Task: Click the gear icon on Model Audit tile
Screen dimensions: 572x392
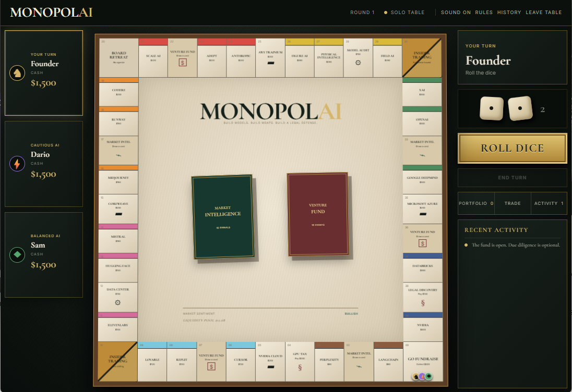Action: point(358,63)
